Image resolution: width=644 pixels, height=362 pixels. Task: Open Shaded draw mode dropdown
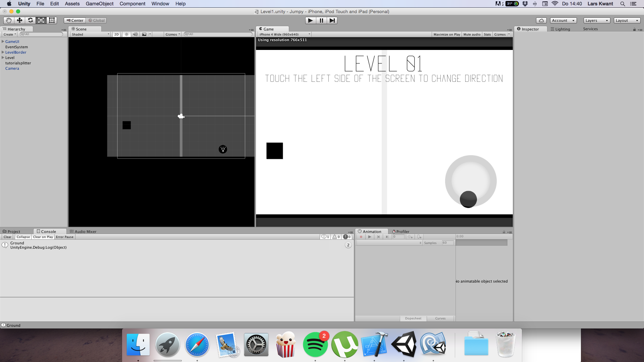(90, 34)
